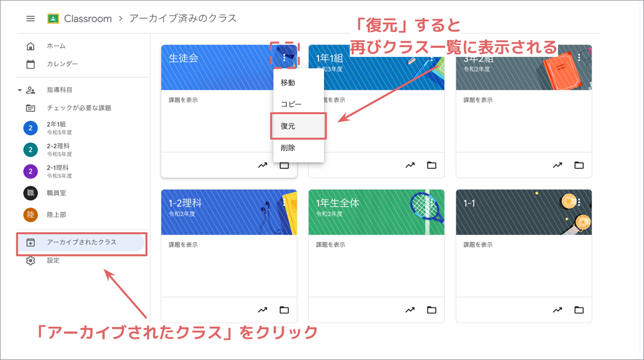This screenshot has height=360, width=644.
Task: Choose コピー from the context menu
Action: pos(299,104)
